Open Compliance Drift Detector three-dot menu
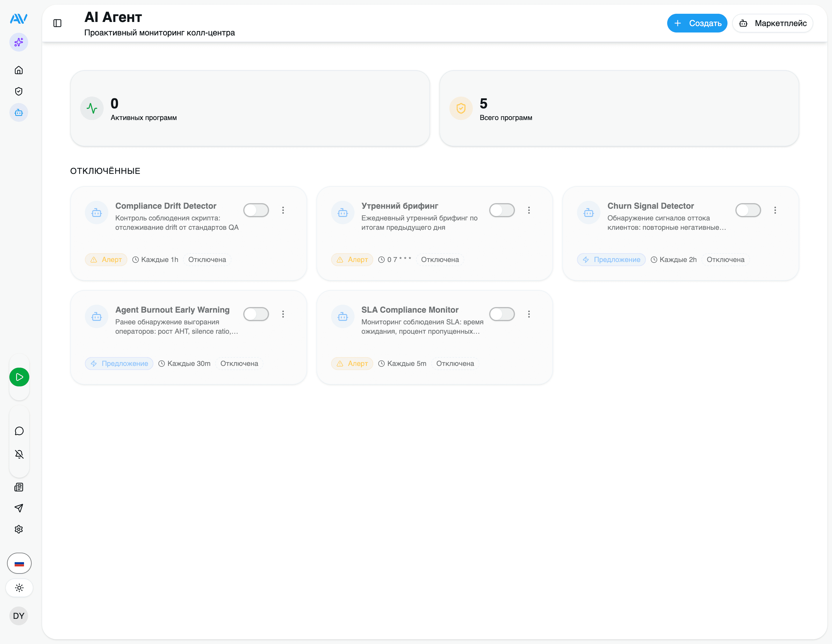This screenshot has width=832, height=644. [283, 210]
